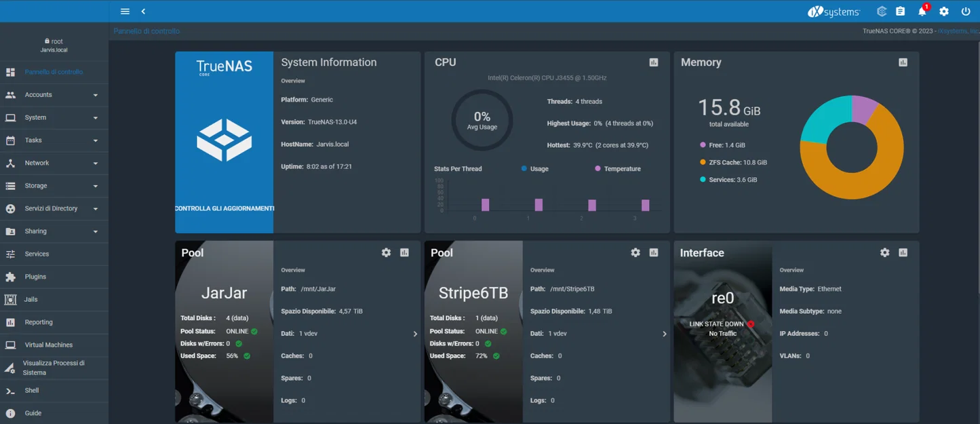Click the Shell prompt icon in the sidebar

tap(10, 391)
